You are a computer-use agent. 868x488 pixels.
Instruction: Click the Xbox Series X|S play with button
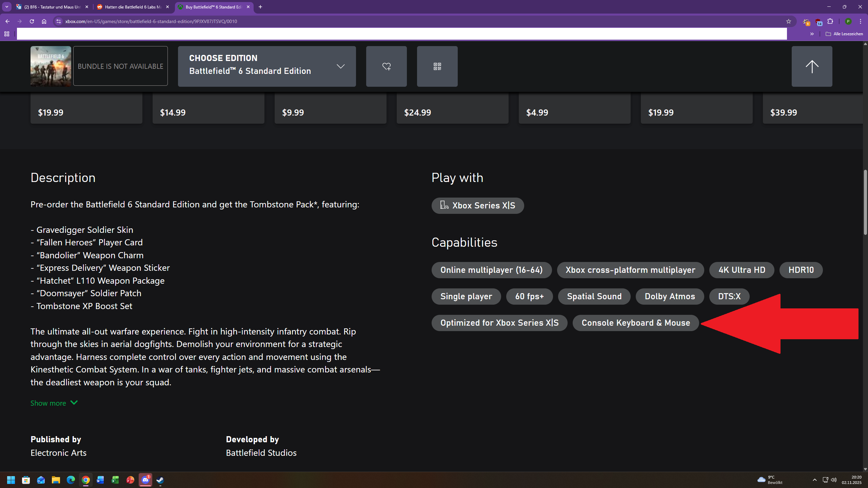(x=477, y=205)
